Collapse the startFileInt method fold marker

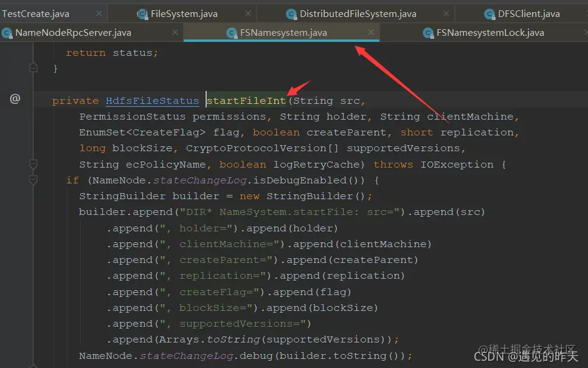point(33,164)
